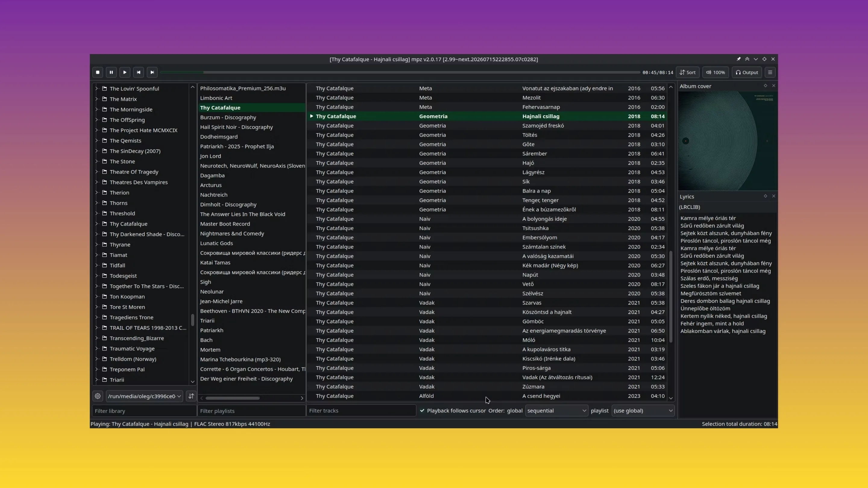Screen dimensions: 868x488
Task: Click the track list vertical scrollbar thumb
Action: [x=671, y=297]
